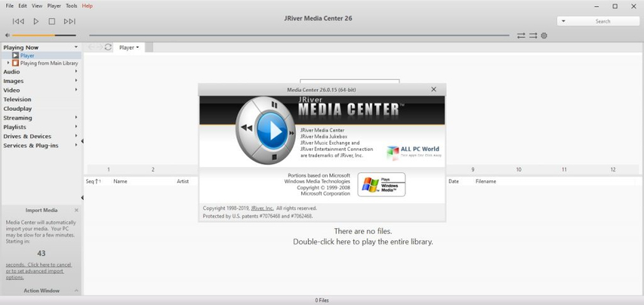
Task: Open the Cloudplay section
Action: (x=17, y=109)
